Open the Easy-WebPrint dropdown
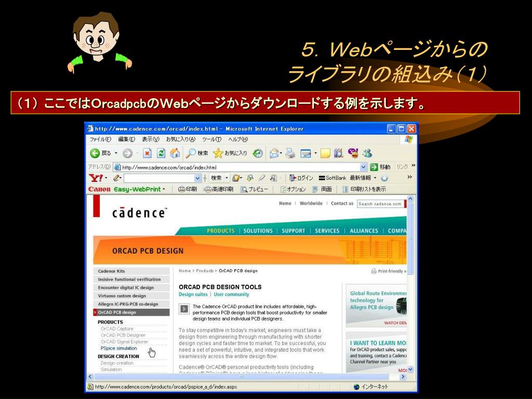This screenshot has width=532, height=399. (164, 189)
